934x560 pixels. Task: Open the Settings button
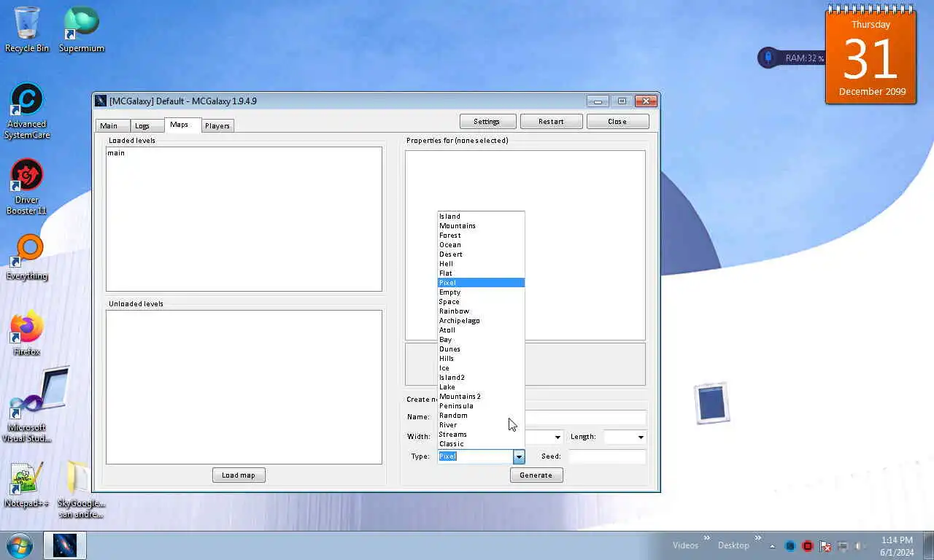point(487,122)
